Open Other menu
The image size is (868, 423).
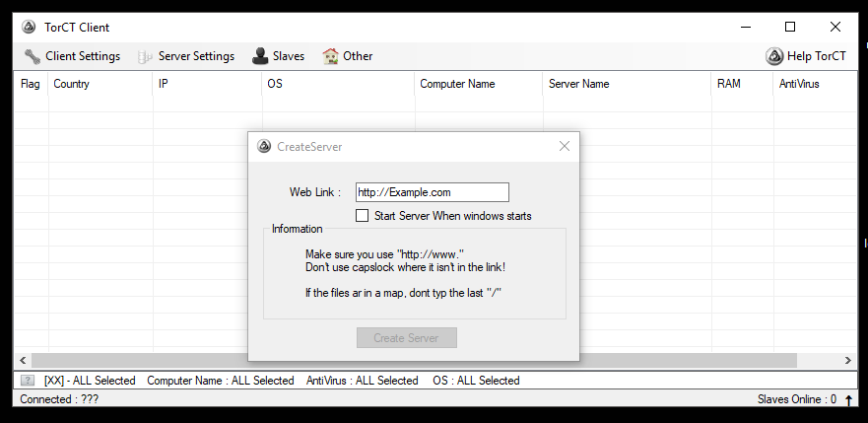[348, 56]
